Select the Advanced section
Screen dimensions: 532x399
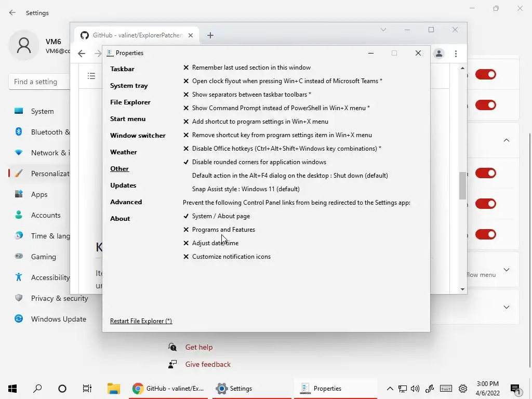point(126,202)
